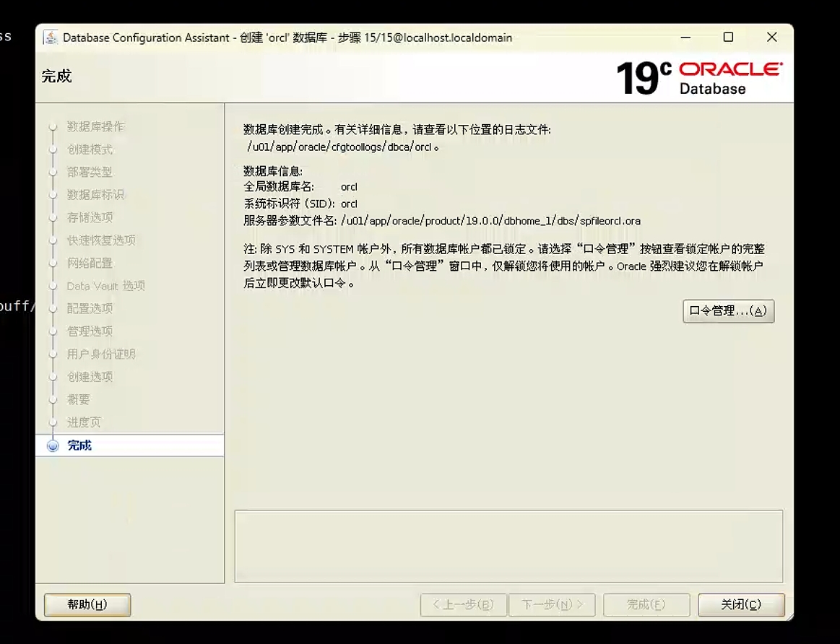The image size is (840, 644).
Task: Maximize the Database Configuration Assistant window
Action: 728,38
